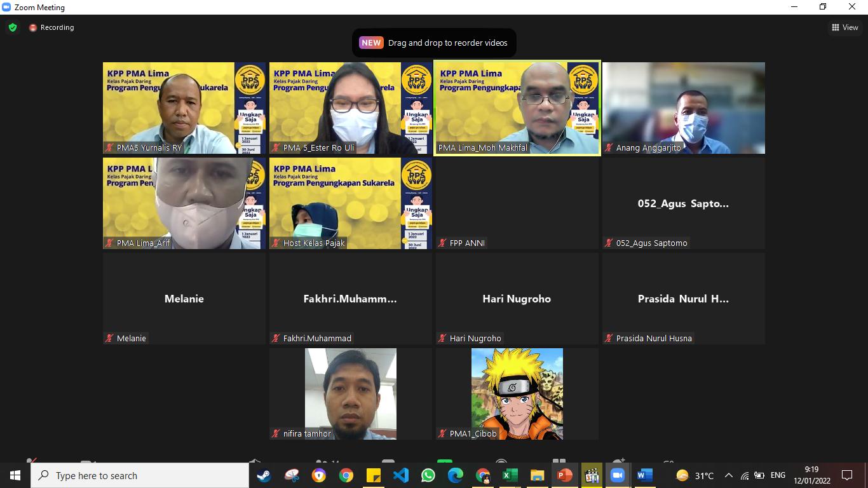Switch to PowerPoint in the taskbar
Image resolution: width=868 pixels, height=488 pixels.
564,475
